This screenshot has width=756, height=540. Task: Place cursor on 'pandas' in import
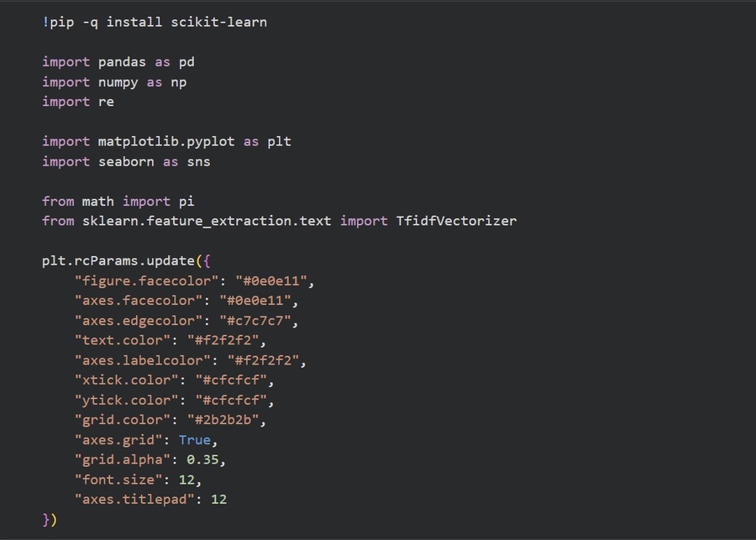pos(122,62)
